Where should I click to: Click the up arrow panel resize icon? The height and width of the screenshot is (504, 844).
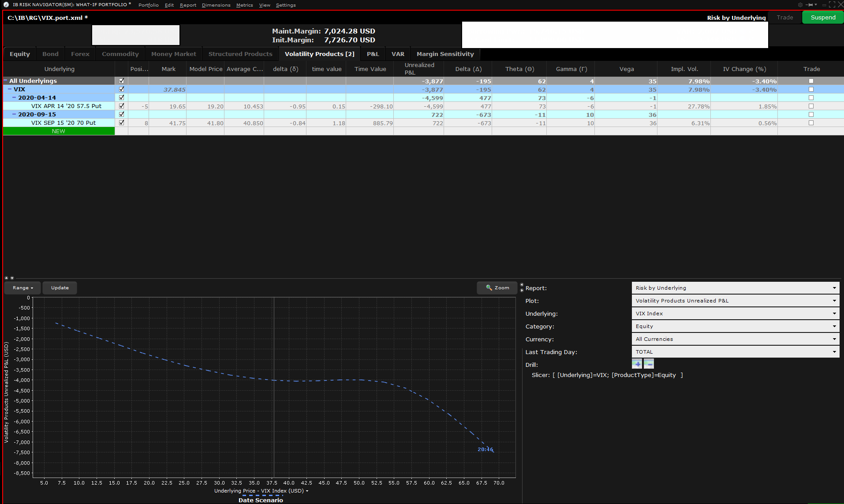(x=6, y=278)
